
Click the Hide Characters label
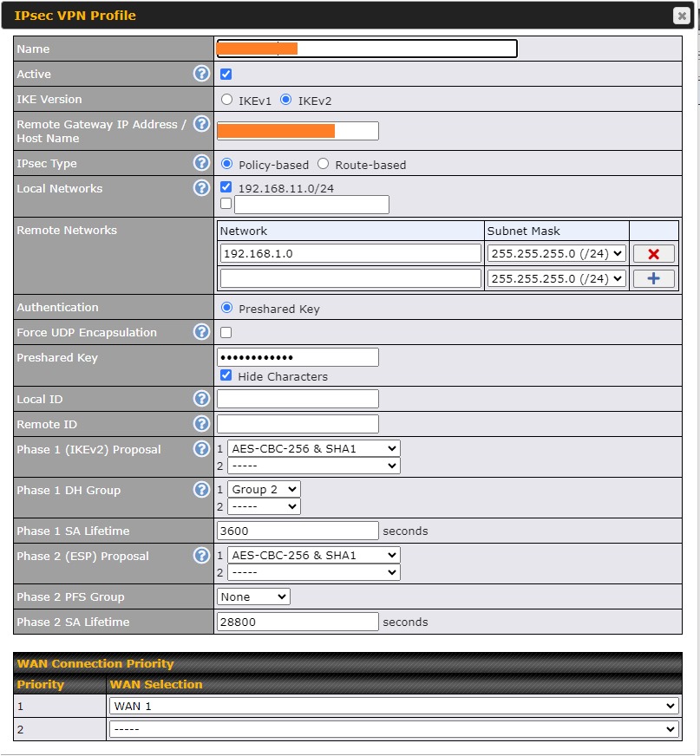pos(283,376)
